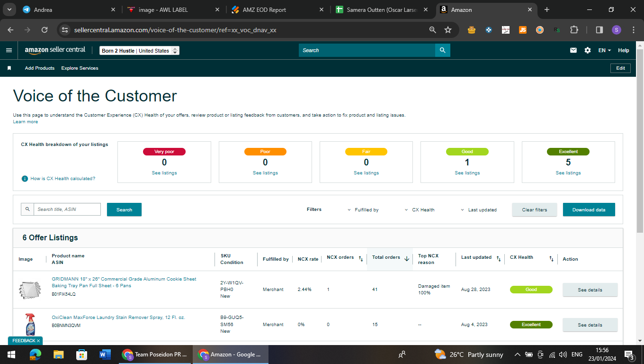
Task: Sort by Total orders descending arrow
Action: click(406, 258)
